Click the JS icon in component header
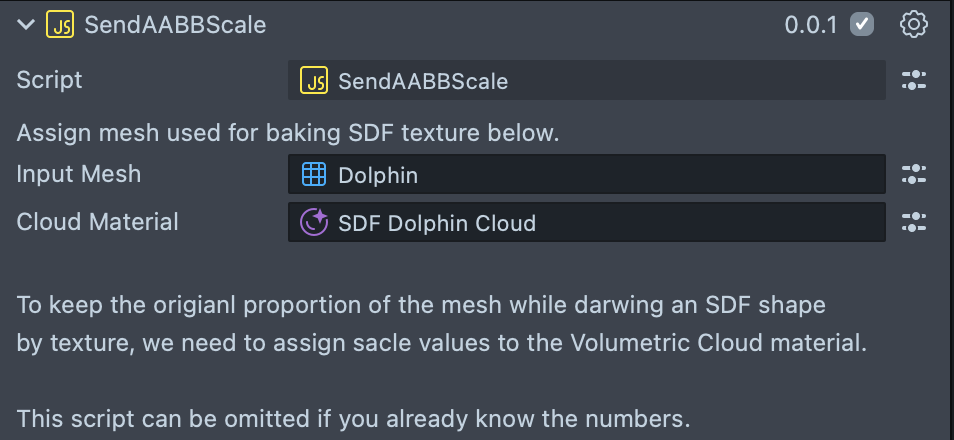The height and width of the screenshot is (440, 954). (x=60, y=25)
